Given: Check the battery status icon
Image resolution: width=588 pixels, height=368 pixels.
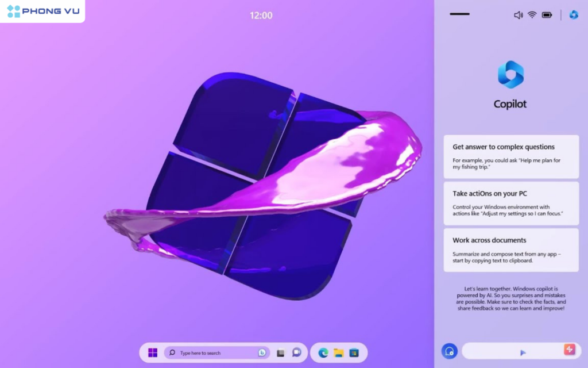Looking at the screenshot, I should point(547,15).
